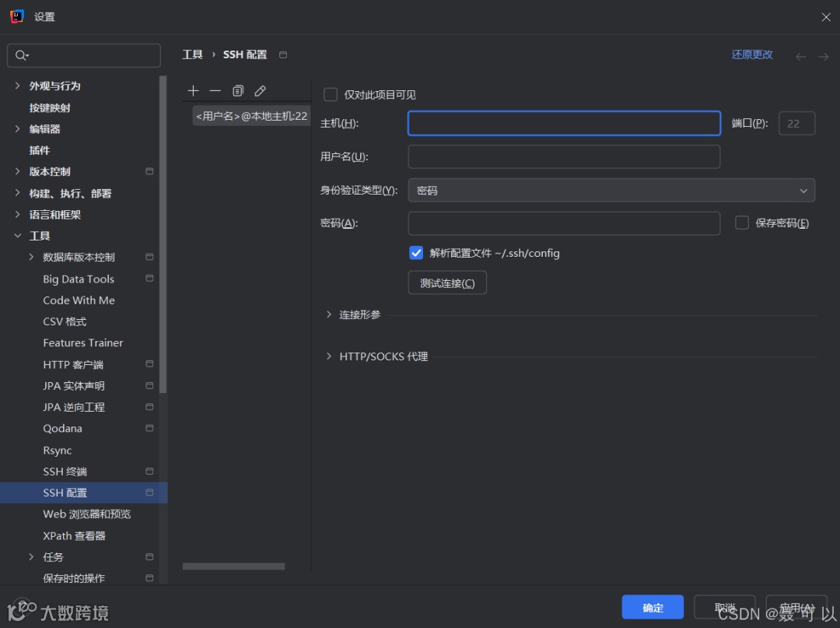Viewport: 840px width, 628px height.
Task: Click the project icon next to SSH 终端
Action: [149, 472]
